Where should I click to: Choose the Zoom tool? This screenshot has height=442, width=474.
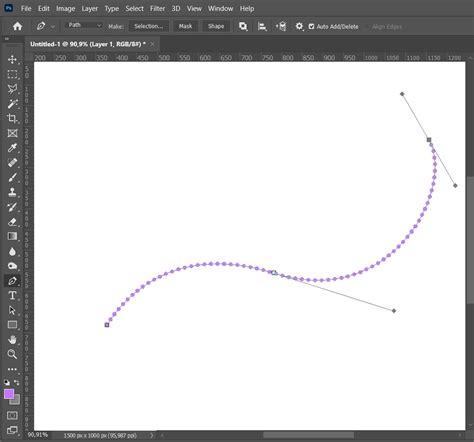(12, 354)
